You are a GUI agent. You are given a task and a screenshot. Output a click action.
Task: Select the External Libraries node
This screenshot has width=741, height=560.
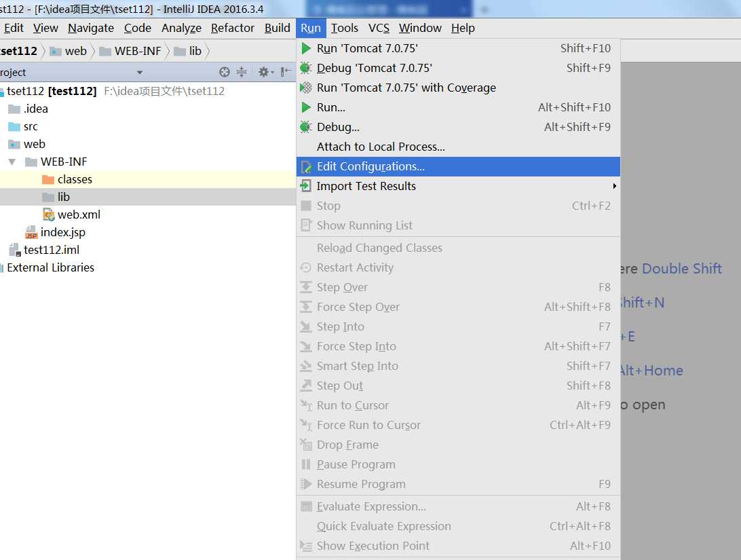(147, 267)
